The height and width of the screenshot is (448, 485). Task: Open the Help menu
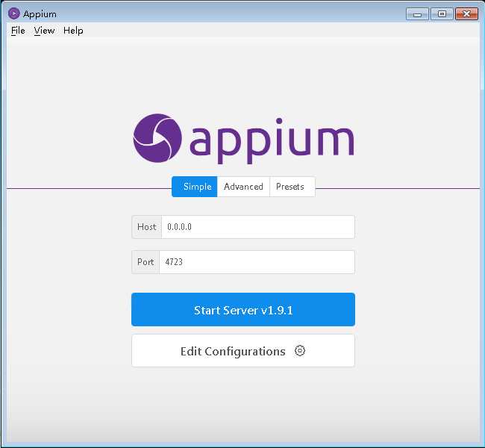pos(73,31)
